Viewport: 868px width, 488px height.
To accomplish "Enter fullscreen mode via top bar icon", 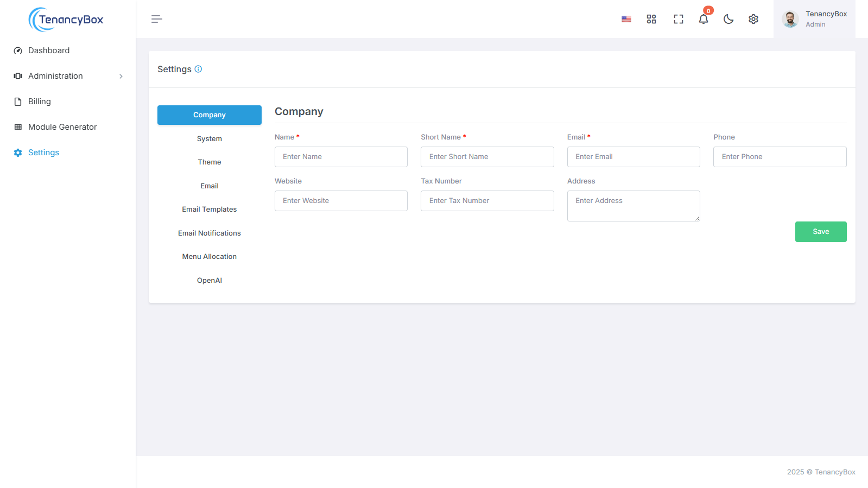I will click(679, 19).
